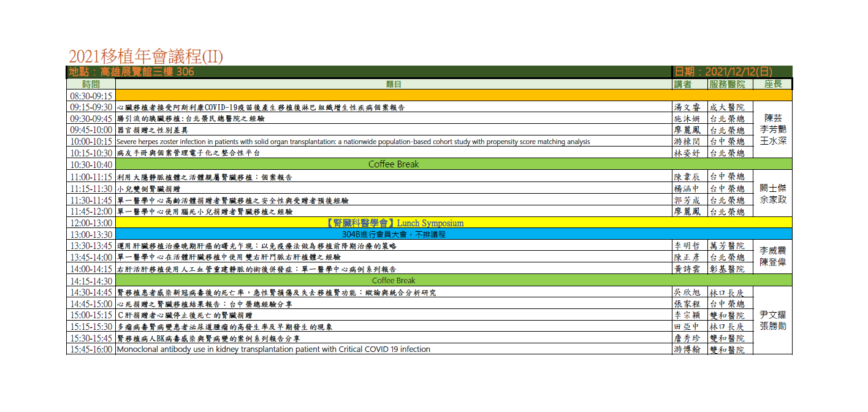
Task: Click the time cell '14:15-14:30'
Action: coord(91,280)
